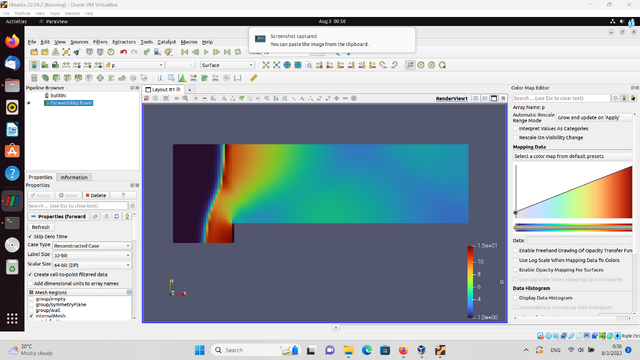The height and width of the screenshot is (360, 640).
Task: Click the opacity transfer function editor area
Action: click(573, 191)
